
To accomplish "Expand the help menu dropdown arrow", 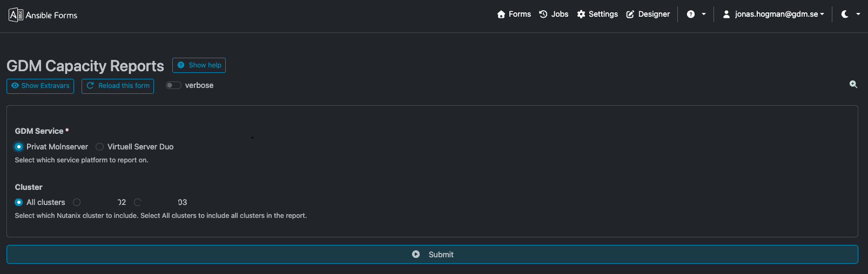I will click(704, 15).
